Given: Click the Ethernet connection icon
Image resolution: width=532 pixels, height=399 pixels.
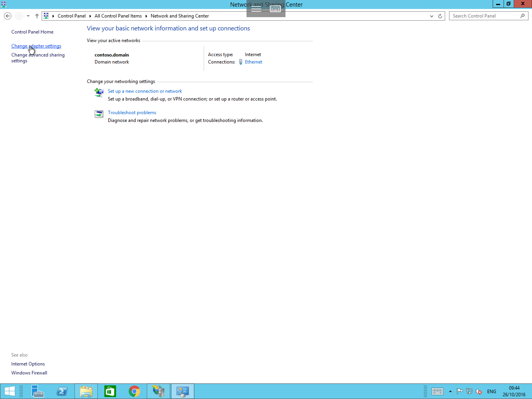Looking at the screenshot, I should point(240,62).
